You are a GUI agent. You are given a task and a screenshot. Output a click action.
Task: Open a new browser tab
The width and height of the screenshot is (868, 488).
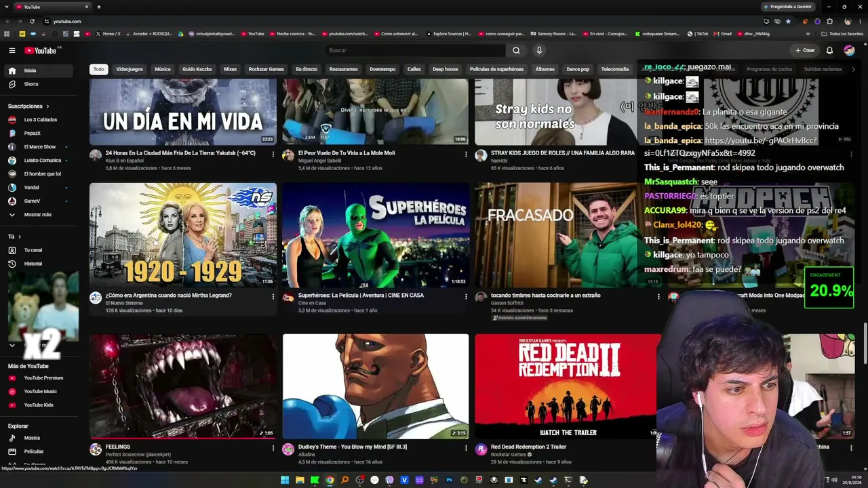pos(99,7)
